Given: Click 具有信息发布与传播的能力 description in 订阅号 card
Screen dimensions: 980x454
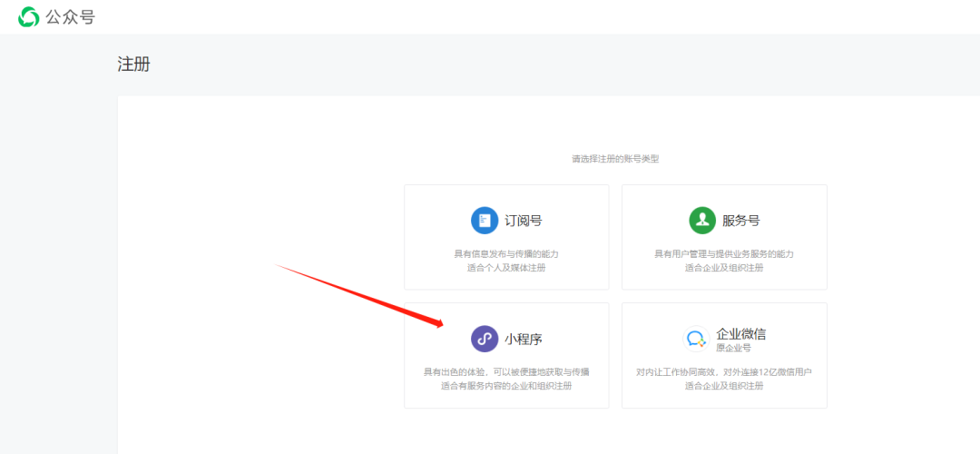Looking at the screenshot, I should click(506, 253).
